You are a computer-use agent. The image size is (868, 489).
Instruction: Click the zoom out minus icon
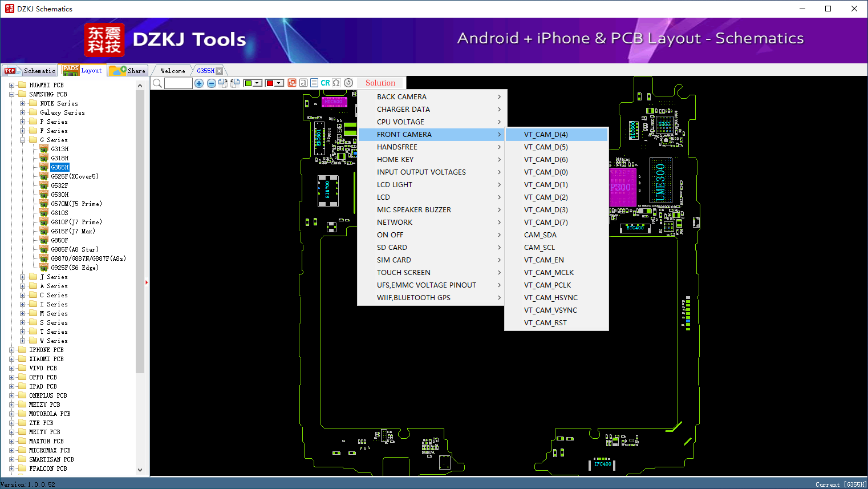point(212,83)
